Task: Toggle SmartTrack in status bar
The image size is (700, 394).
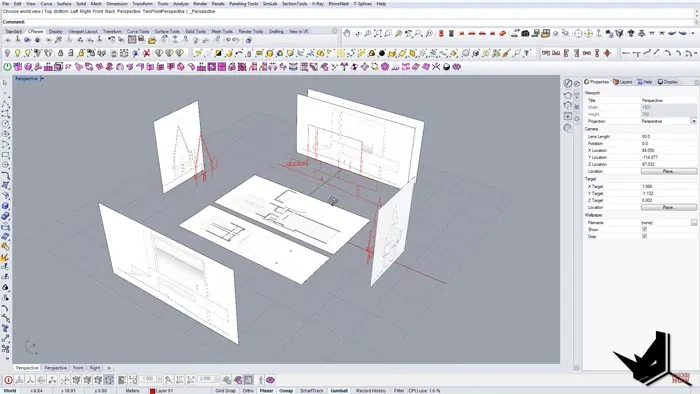Action: pos(312,390)
